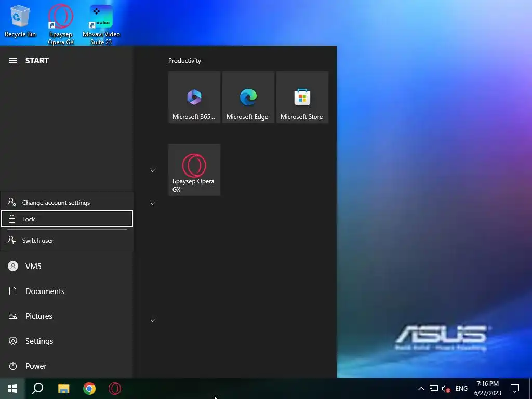Image resolution: width=532 pixels, height=399 pixels.
Task: Click the muted volume tray icon
Action: [446, 389]
